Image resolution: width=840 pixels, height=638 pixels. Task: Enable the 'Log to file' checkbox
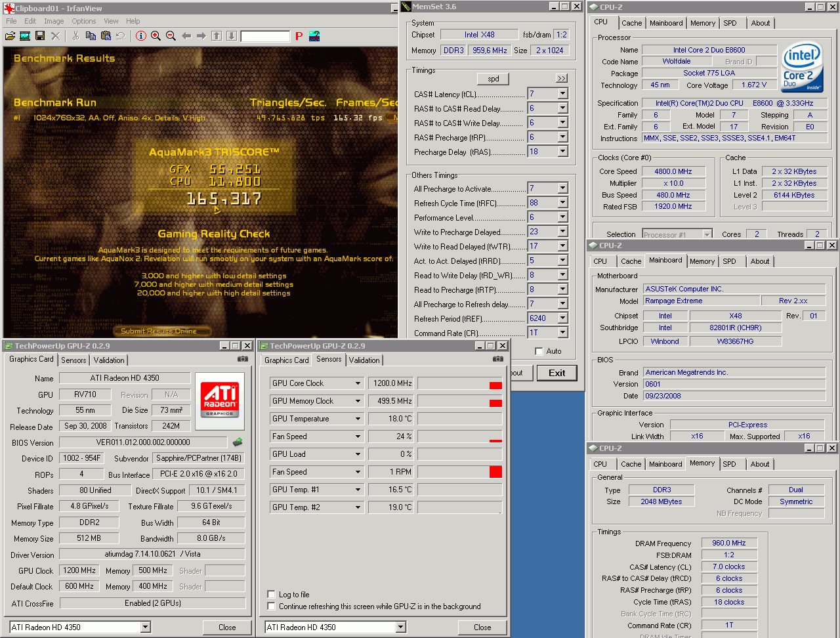point(271,594)
